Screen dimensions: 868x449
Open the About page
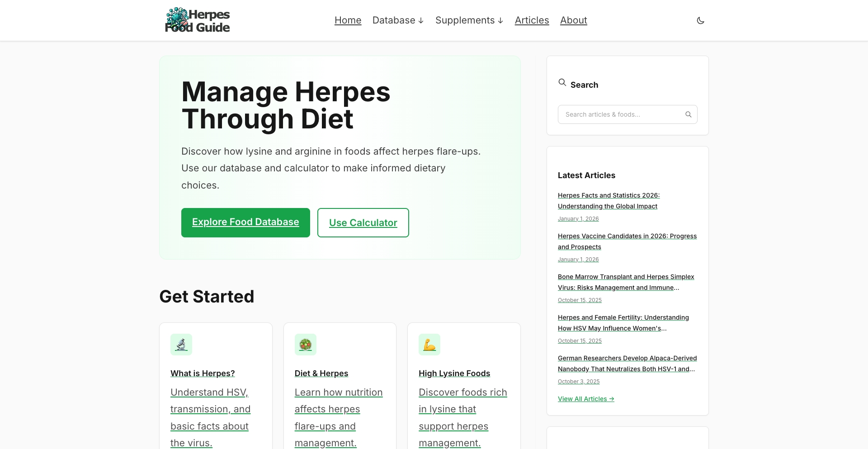(x=573, y=20)
